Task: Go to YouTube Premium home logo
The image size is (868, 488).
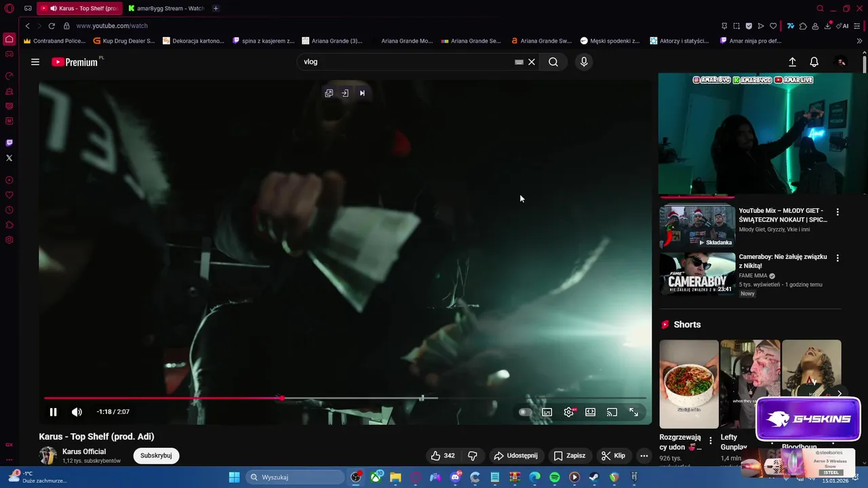Action: (76, 62)
